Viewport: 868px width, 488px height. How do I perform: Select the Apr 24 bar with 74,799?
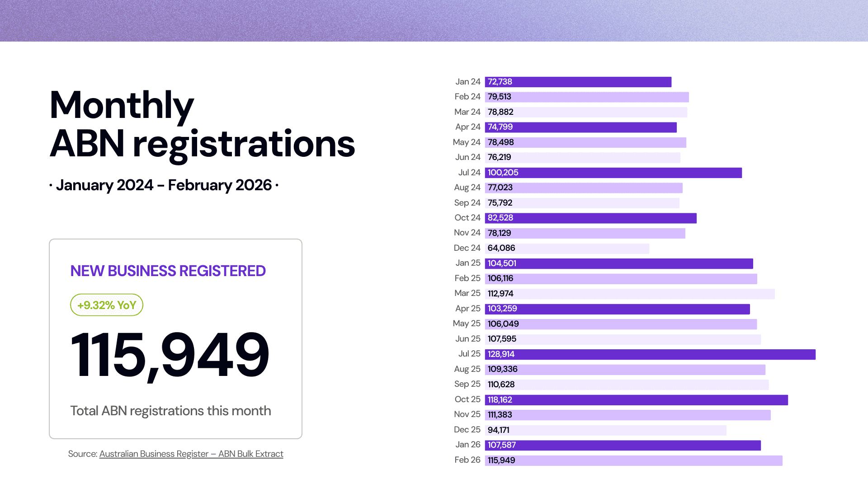[580, 127]
